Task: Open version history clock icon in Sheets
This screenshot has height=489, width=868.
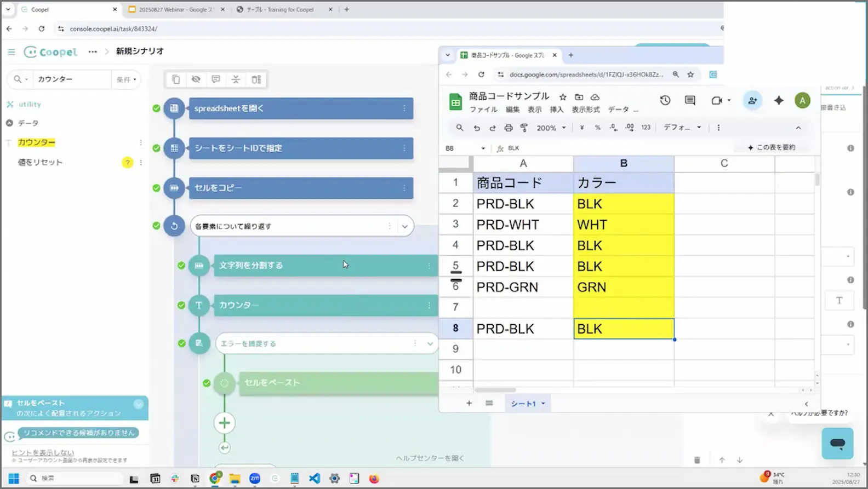Action: [x=665, y=100]
